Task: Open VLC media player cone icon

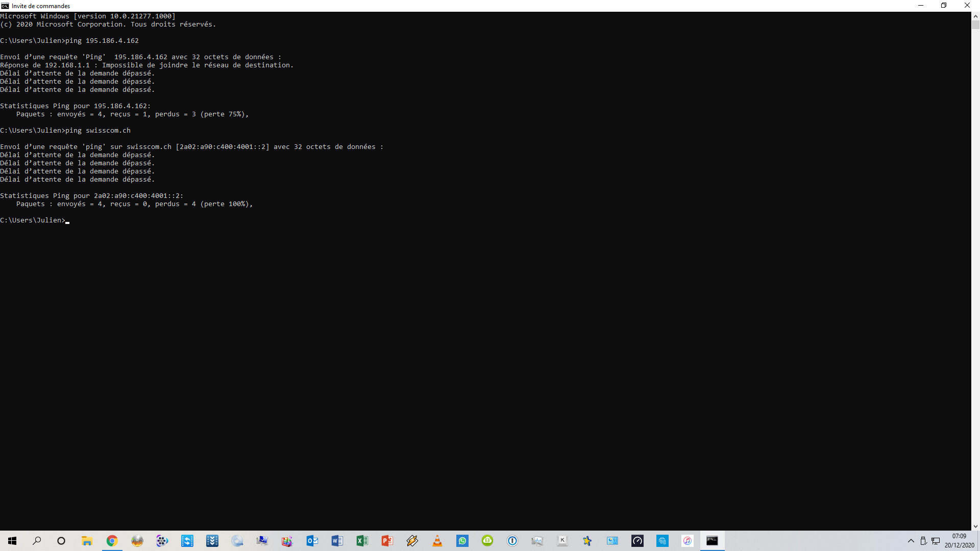Action: (437, 541)
